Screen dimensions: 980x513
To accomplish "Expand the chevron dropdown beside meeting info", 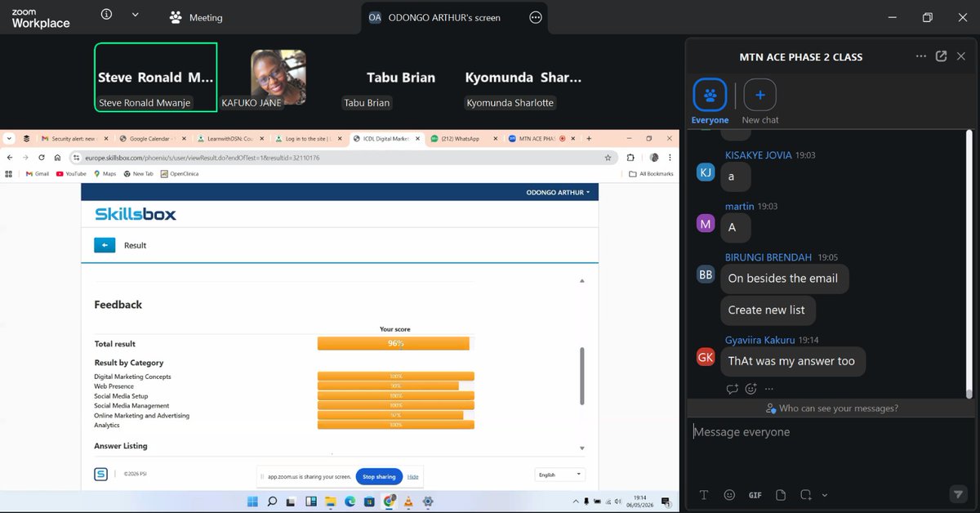I will click(x=135, y=16).
